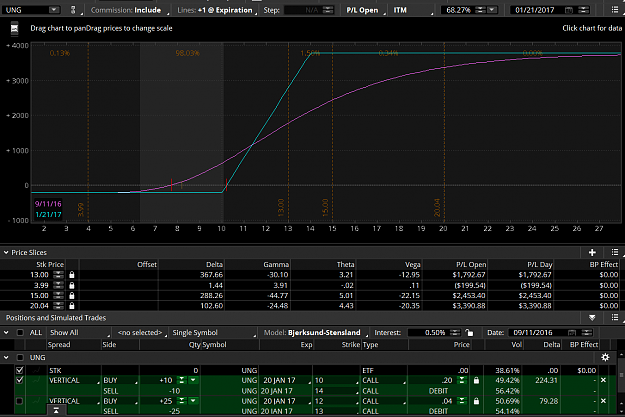Open the <no selected> group dropdown
This screenshot has width=625, height=417.
click(142, 332)
